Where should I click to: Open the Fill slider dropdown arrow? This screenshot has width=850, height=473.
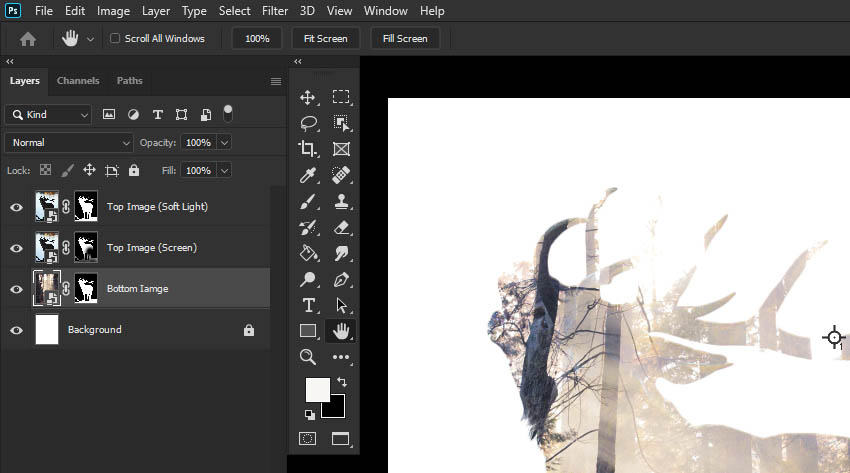point(224,171)
